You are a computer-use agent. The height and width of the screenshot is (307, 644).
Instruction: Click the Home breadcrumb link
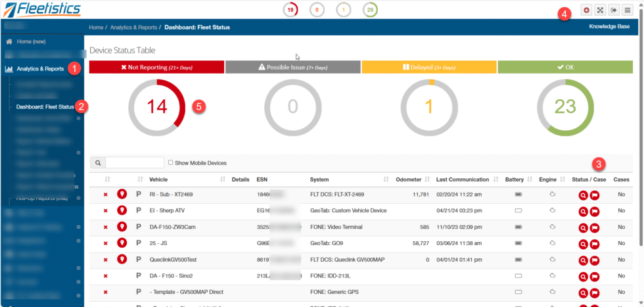pyautogui.click(x=96, y=28)
